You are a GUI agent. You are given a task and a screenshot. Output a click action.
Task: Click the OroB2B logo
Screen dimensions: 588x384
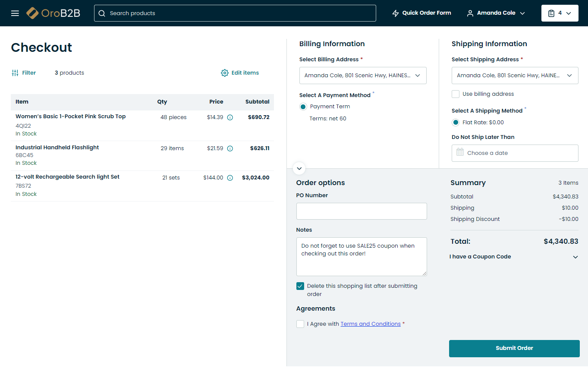click(53, 13)
